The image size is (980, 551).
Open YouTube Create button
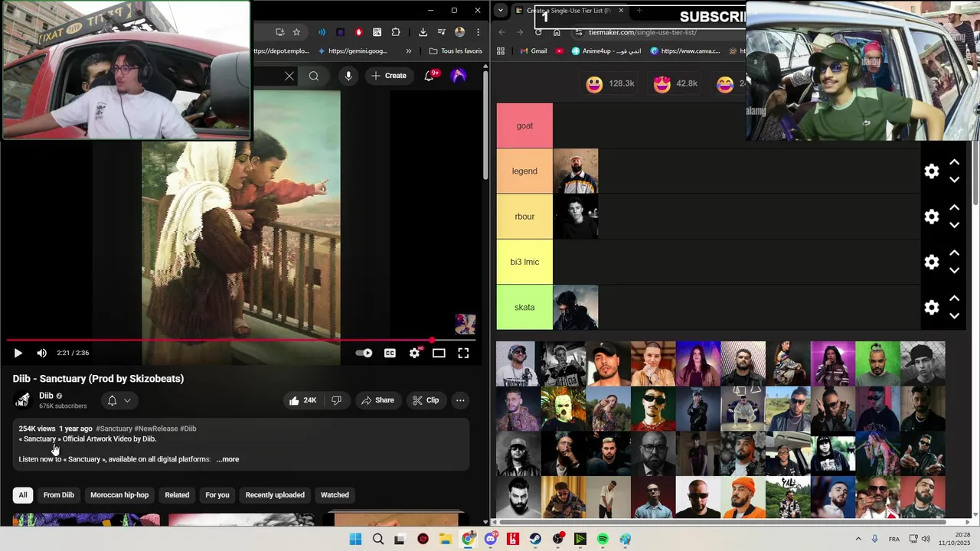point(389,76)
